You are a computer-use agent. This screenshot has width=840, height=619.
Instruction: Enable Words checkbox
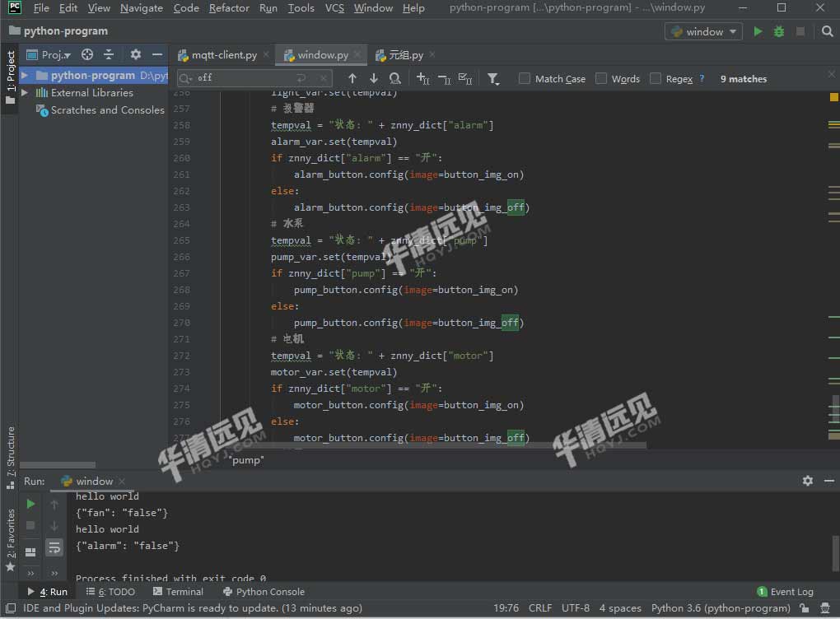click(601, 79)
